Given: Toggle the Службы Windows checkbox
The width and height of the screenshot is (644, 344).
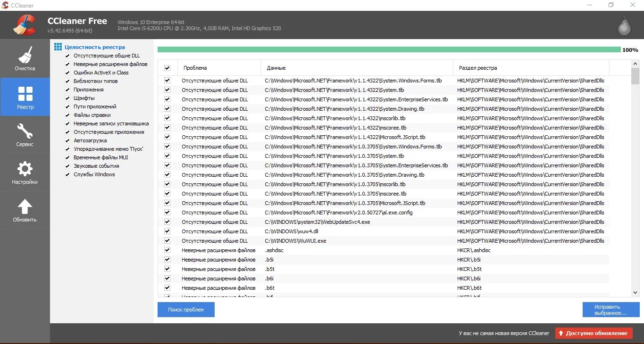Looking at the screenshot, I should 67,174.
